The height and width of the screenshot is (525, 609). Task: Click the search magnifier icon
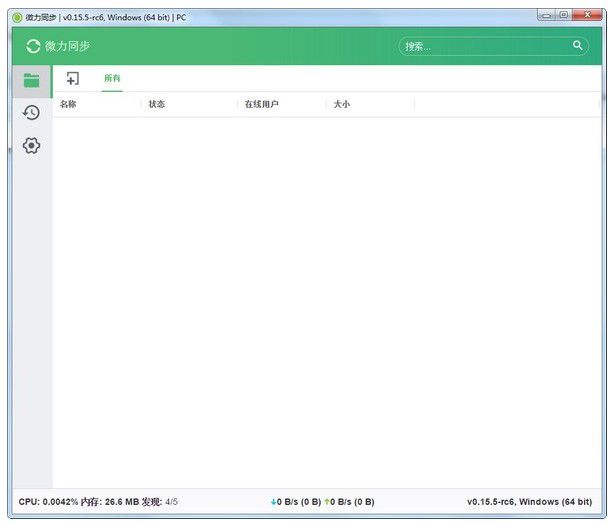578,45
